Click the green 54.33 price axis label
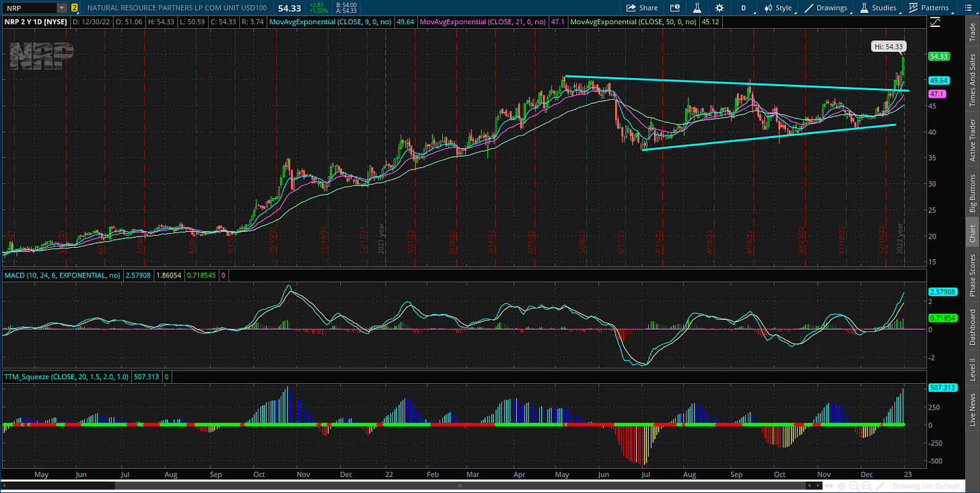The height and width of the screenshot is (493, 980). (939, 57)
